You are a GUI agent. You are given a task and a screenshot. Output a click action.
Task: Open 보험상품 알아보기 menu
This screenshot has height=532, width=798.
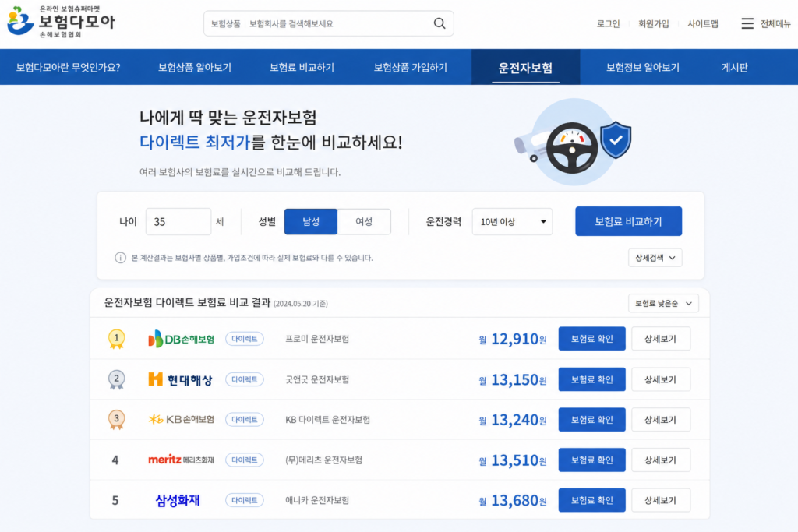[195, 67]
